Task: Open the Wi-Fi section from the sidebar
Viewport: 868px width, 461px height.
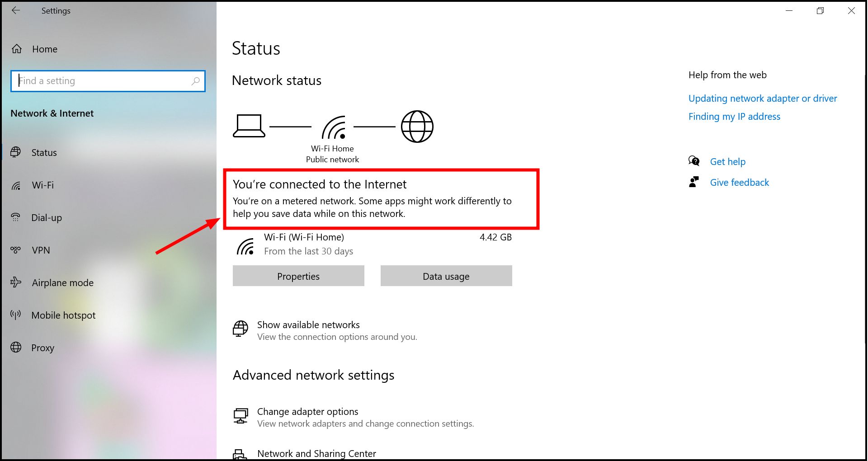Action: pyautogui.click(x=16, y=185)
